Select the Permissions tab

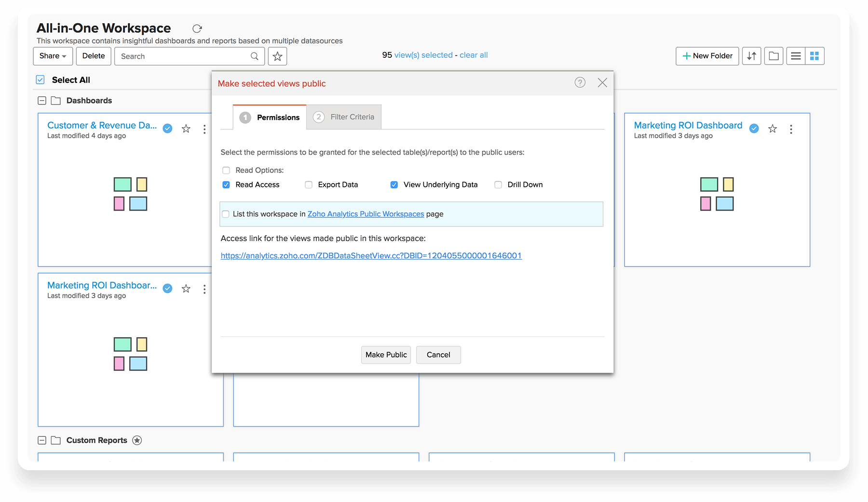coord(270,118)
